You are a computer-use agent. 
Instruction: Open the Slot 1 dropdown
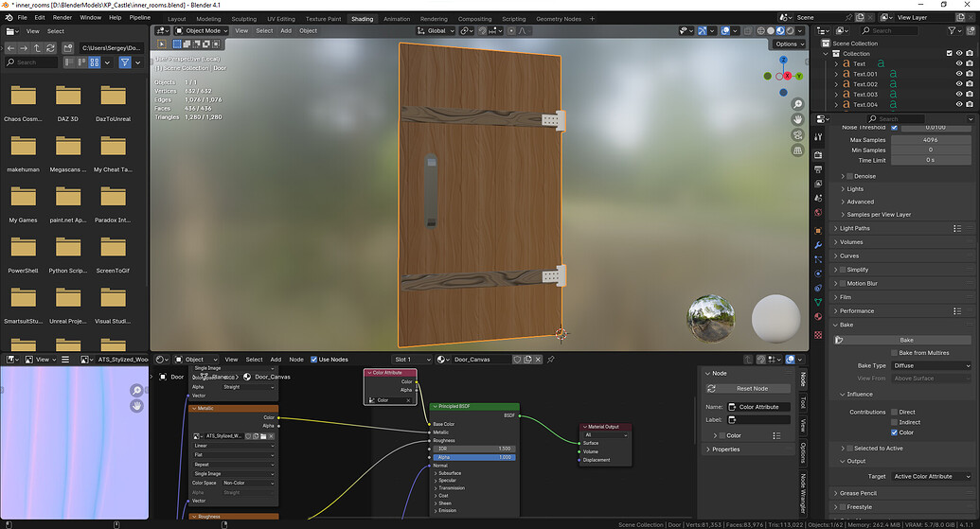[412, 360]
